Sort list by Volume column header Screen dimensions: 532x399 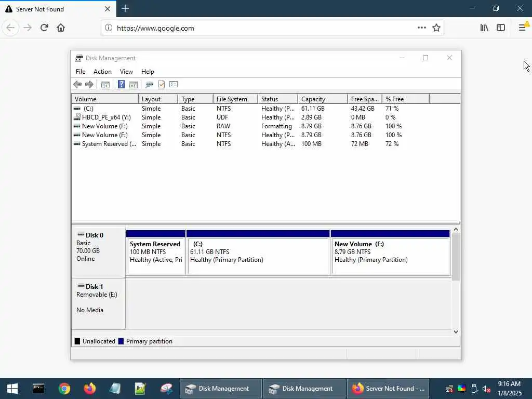click(x=105, y=99)
